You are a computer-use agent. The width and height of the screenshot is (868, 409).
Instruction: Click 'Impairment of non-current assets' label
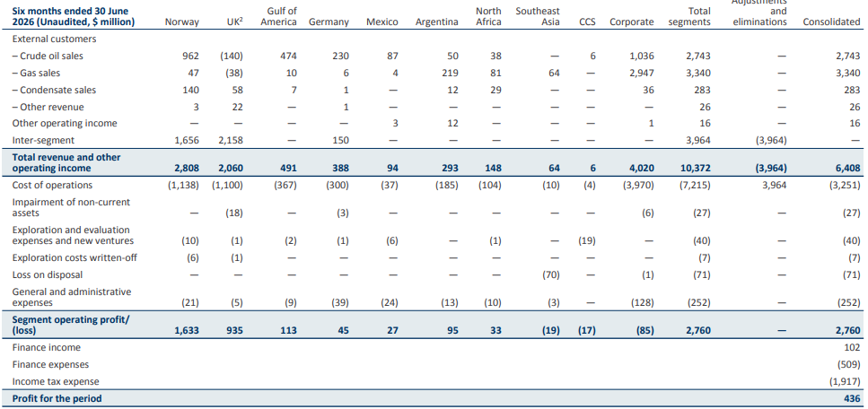71,207
